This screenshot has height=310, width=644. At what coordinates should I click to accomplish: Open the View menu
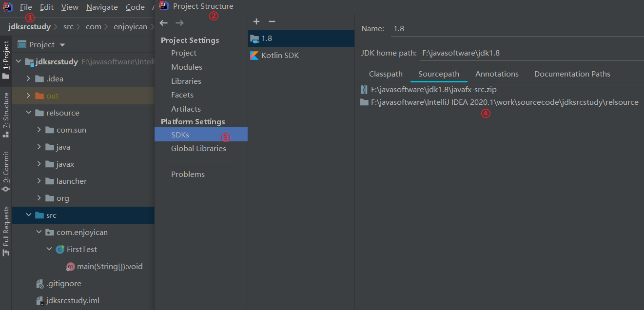click(x=70, y=7)
